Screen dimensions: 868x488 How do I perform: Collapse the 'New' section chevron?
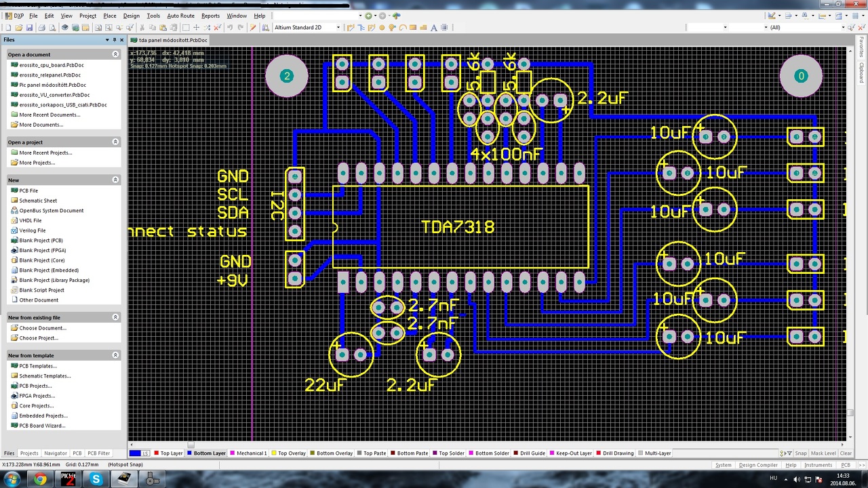[x=115, y=180]
